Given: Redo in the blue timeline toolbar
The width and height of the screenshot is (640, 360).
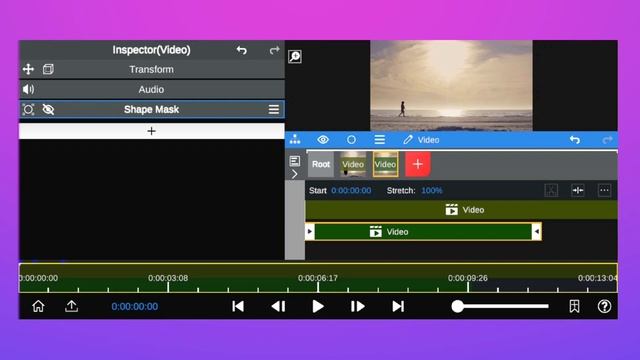Looking at the screenshot, I should pos(607,140).
